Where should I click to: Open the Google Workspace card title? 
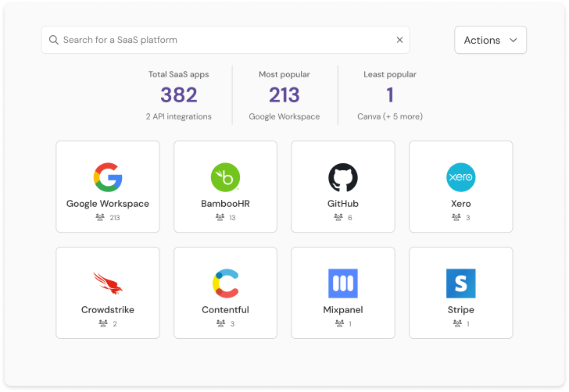[108, 204]
